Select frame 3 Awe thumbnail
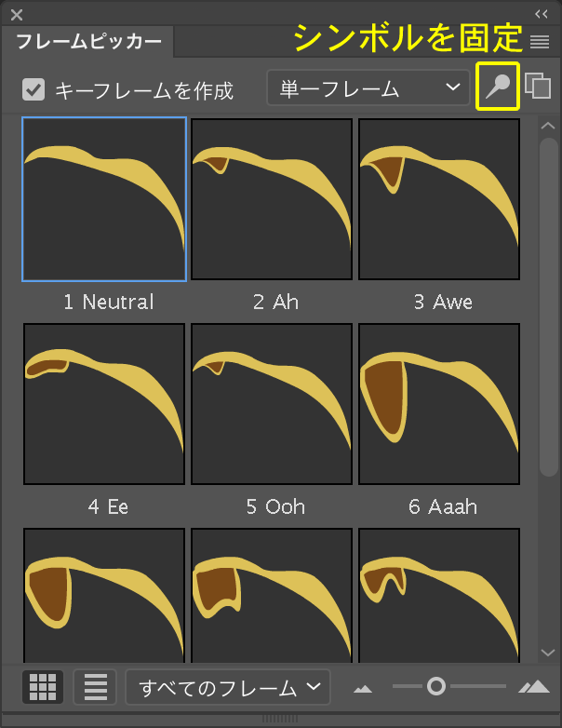The height and width of the screenshot is (728, 562). [439, 199]
